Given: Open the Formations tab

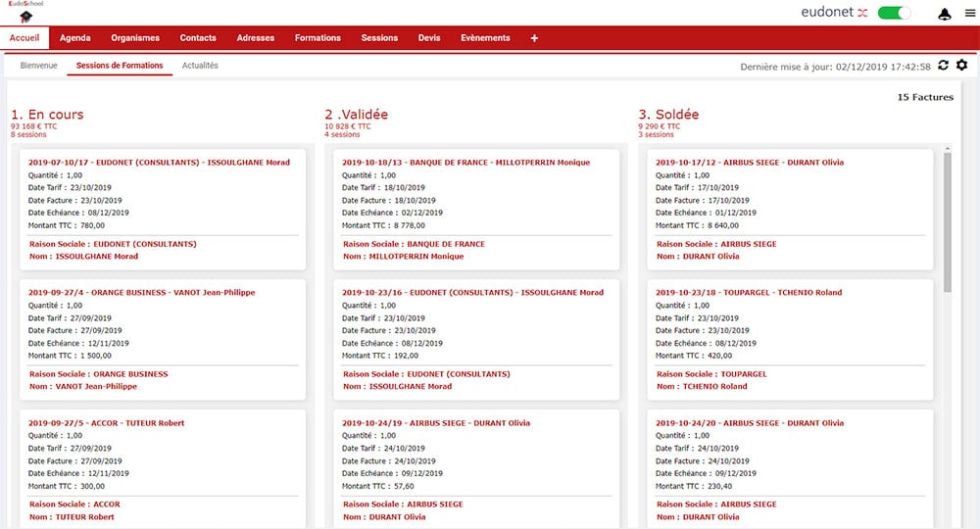Looking at the screenshot, I should (x=318, y=38).
